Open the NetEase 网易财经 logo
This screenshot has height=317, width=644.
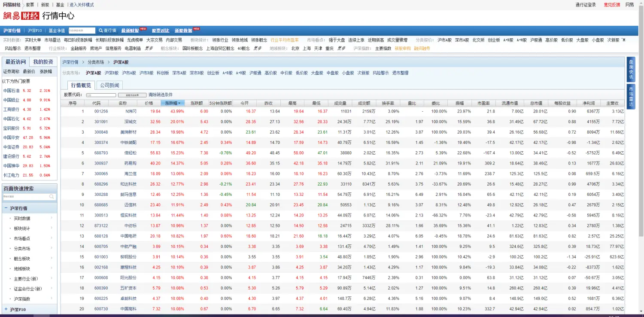[x=21, y=16]
